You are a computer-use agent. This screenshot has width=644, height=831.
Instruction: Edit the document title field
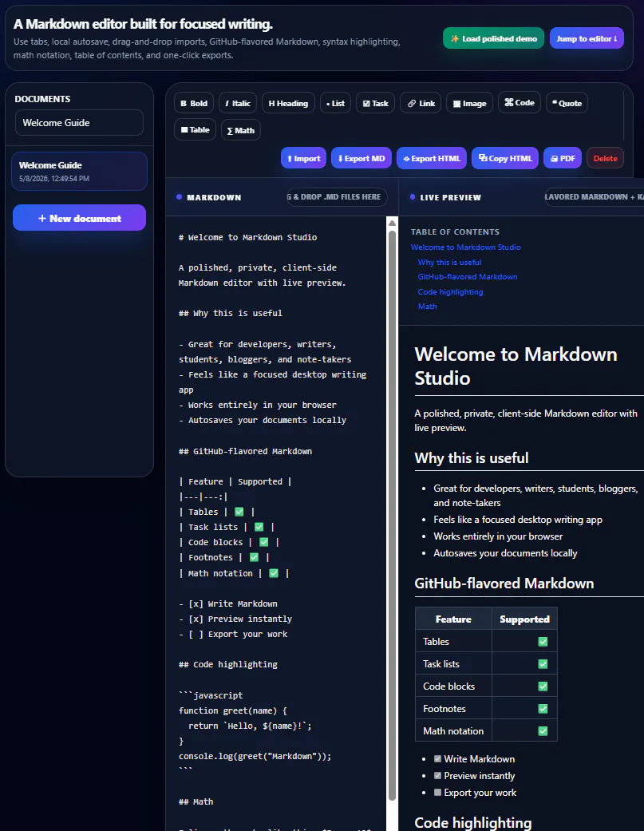point(80,122)
